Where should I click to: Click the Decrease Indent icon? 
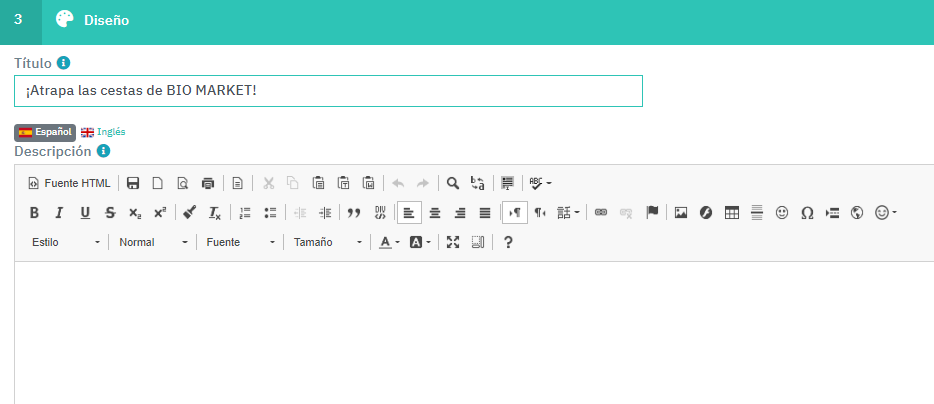pos(300,213)
